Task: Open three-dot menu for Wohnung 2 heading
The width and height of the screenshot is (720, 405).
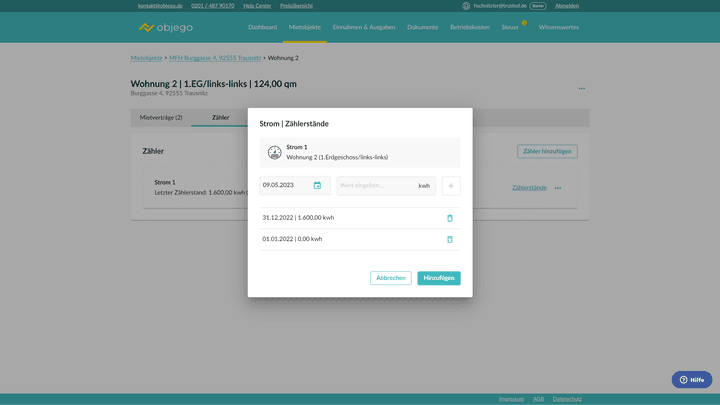Action: pos(581,88)
